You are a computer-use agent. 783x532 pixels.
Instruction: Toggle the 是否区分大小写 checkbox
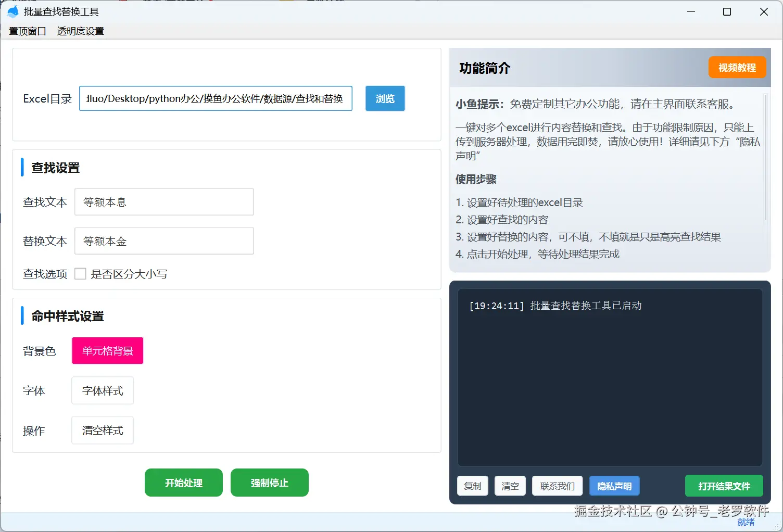[80, 274]
